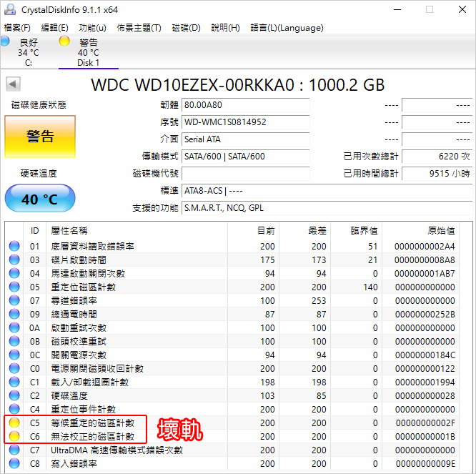Select the 寫入錯誤率 attribute name
476x474 pixels.
pyautogui.click(x=74, y=464)
